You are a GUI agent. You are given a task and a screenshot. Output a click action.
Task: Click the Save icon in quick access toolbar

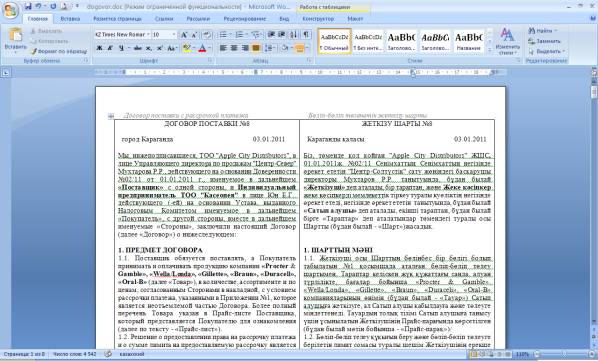click(28, 6)
